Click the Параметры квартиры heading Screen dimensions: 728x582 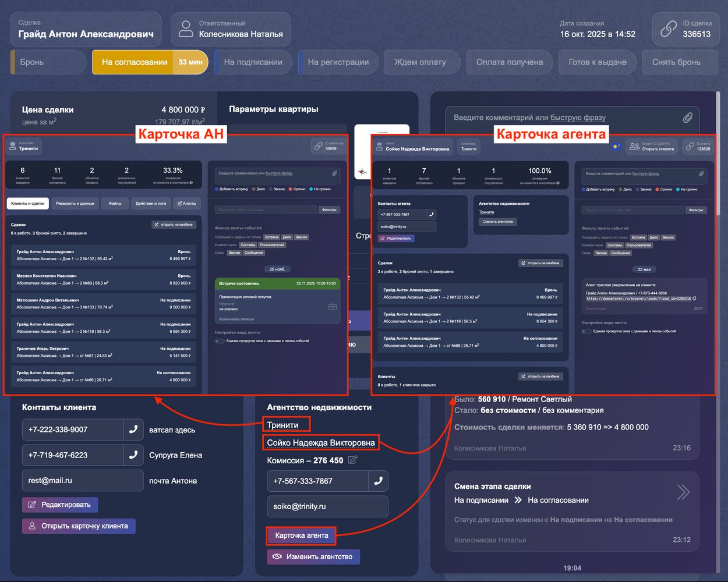tap(274, 109)
